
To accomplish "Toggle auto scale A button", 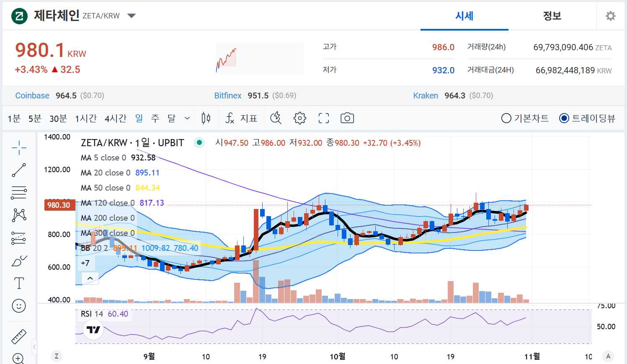I will coord(609,356).
